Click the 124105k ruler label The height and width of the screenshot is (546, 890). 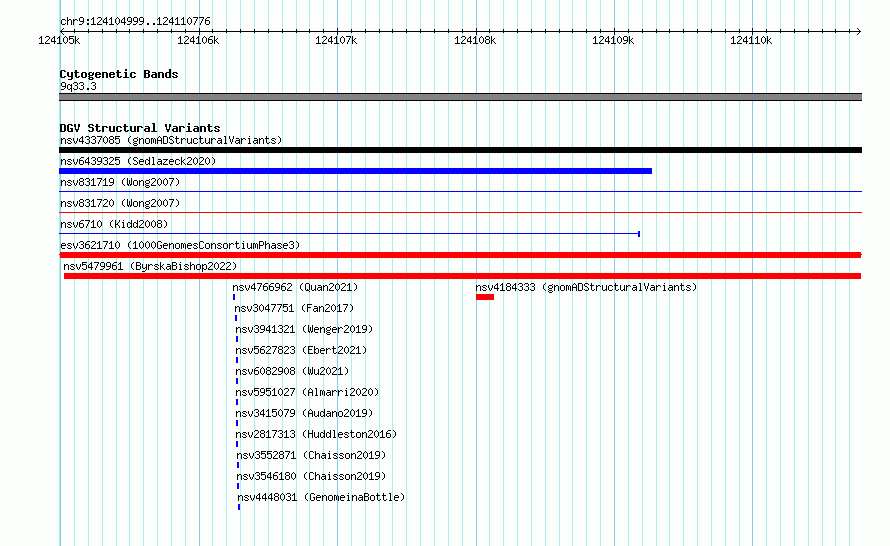click(59, 40)
